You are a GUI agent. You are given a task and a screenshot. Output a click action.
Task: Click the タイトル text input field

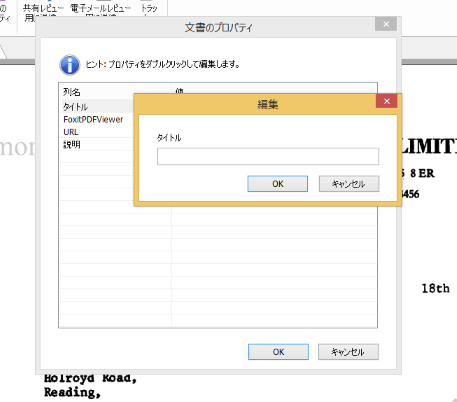pyautogui.click(x=268, y=156)
